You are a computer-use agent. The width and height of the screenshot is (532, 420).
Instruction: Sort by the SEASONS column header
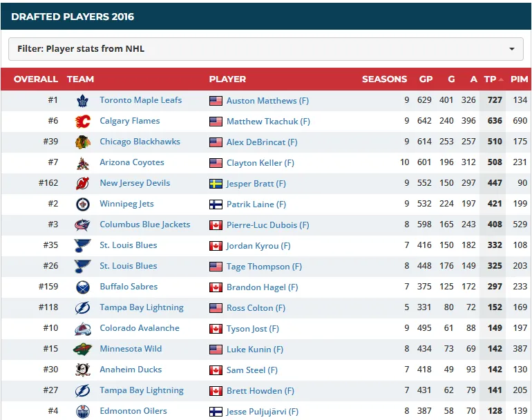click(x=384, y=79)
